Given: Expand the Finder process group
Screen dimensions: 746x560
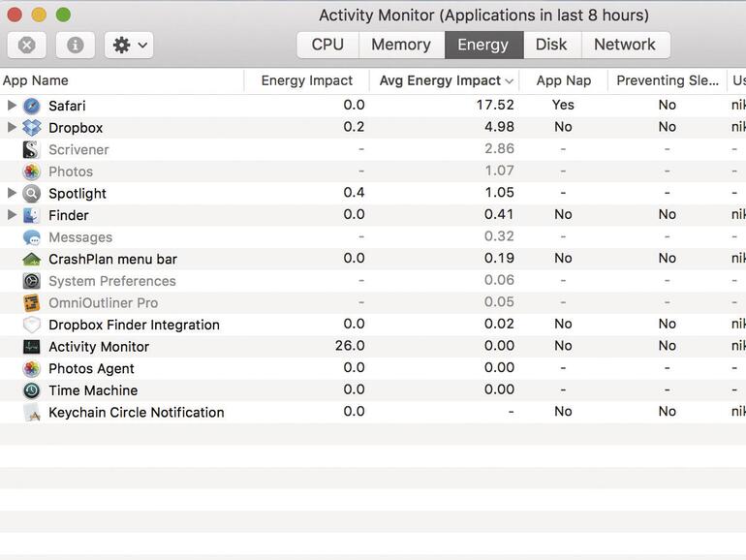Looking at the screenshot, I should point(12,214).
